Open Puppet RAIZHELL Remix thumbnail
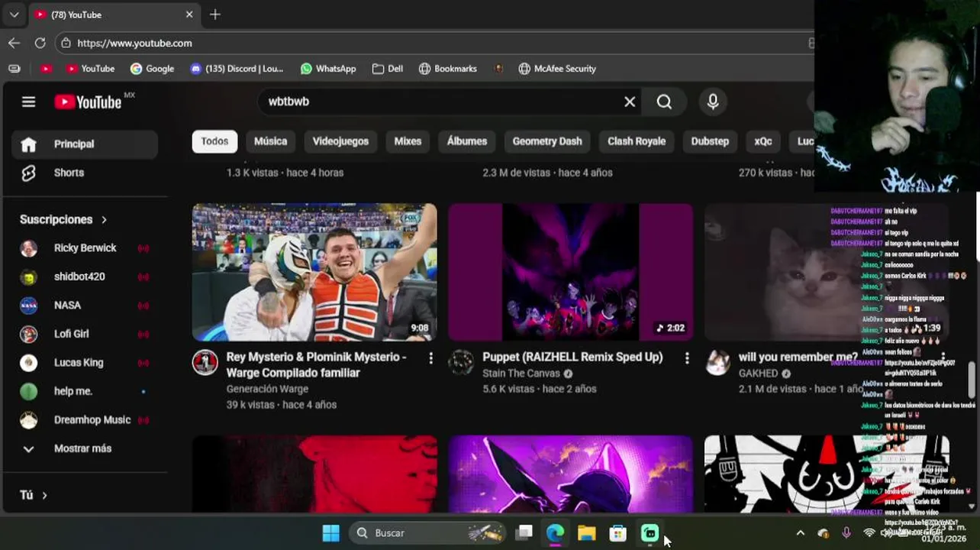 570,272
